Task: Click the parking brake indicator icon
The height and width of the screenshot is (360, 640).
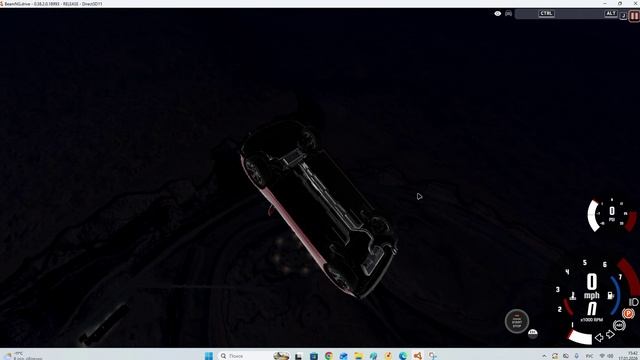Action: 628,313
